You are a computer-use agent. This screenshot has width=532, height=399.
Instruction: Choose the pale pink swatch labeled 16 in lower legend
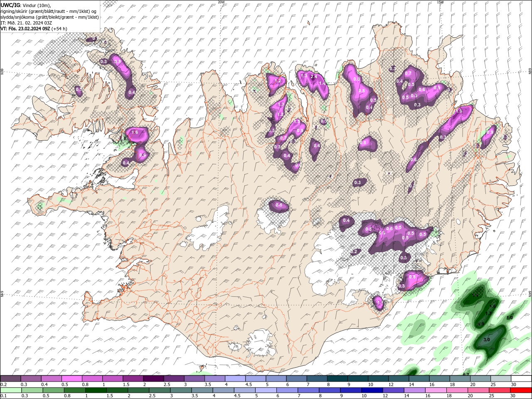coord(436,390)
